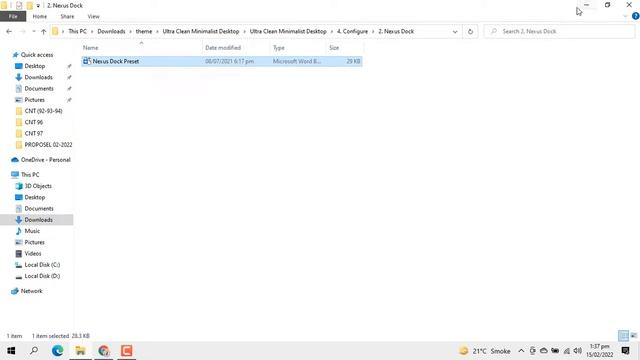This screenshot has width=640, height=360.
Task: Open taskbar search
Action: tap(34, 351)
